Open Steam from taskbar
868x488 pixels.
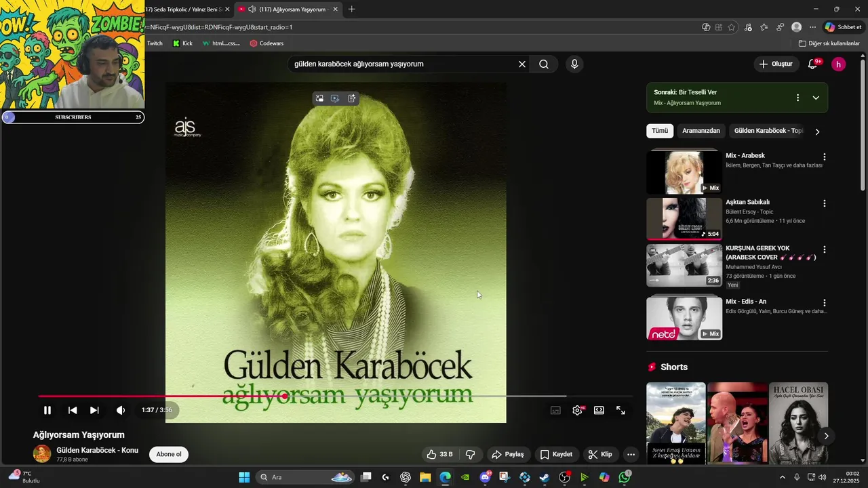[x=544, y=477]
